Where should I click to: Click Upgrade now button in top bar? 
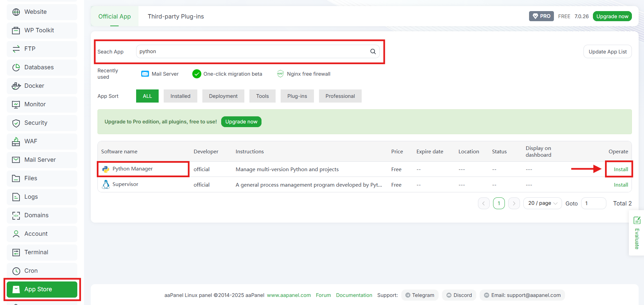(x=612, y=16)
